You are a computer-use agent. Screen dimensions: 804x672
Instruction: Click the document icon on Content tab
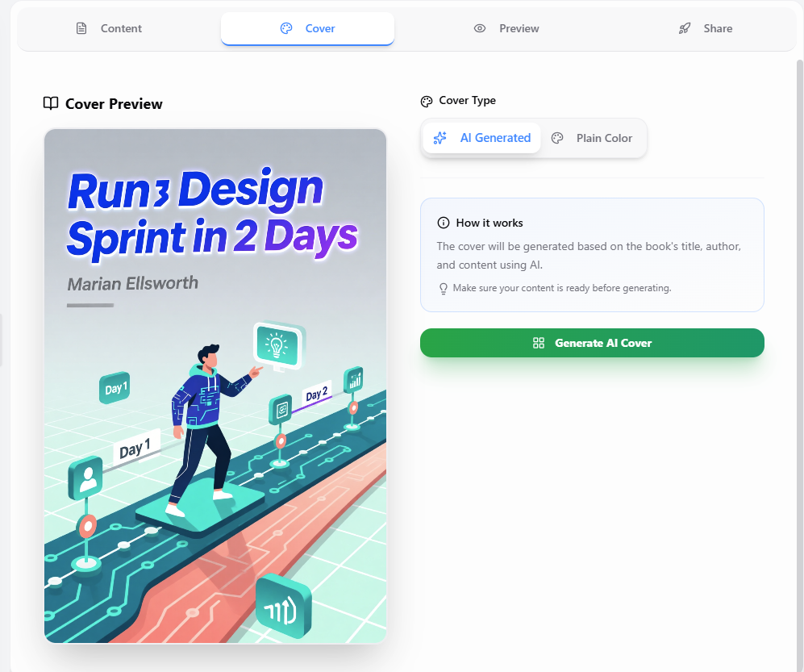coord(81,28)
